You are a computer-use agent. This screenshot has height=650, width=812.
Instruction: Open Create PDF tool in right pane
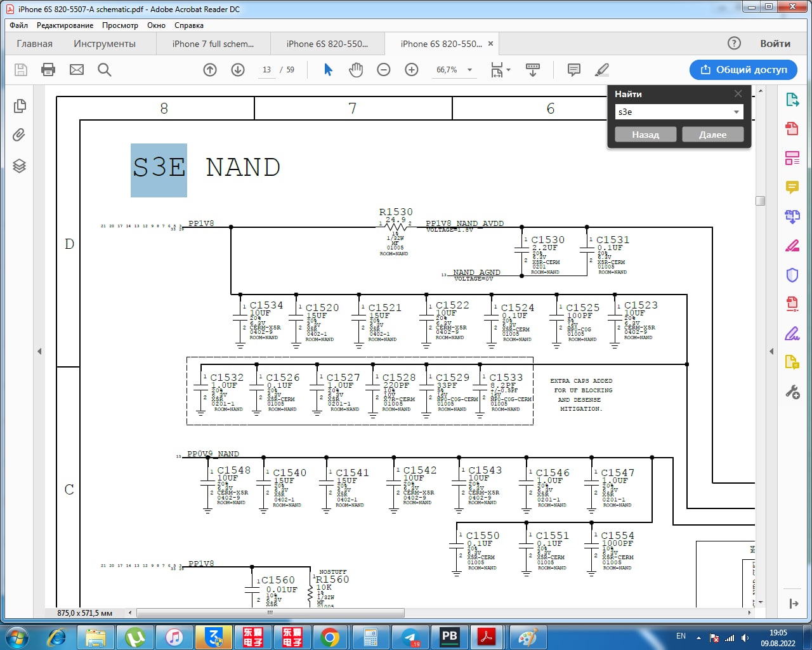[x=792, y=129]
